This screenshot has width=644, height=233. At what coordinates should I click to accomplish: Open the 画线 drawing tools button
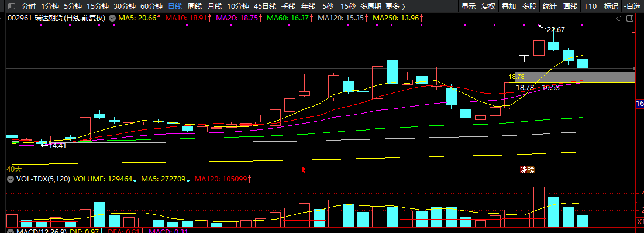570,6
